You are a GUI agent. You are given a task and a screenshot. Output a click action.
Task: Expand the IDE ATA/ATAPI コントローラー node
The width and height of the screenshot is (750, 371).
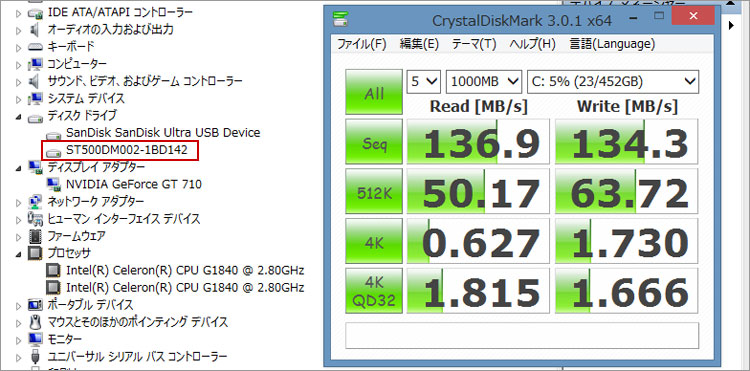pos(19,13)
